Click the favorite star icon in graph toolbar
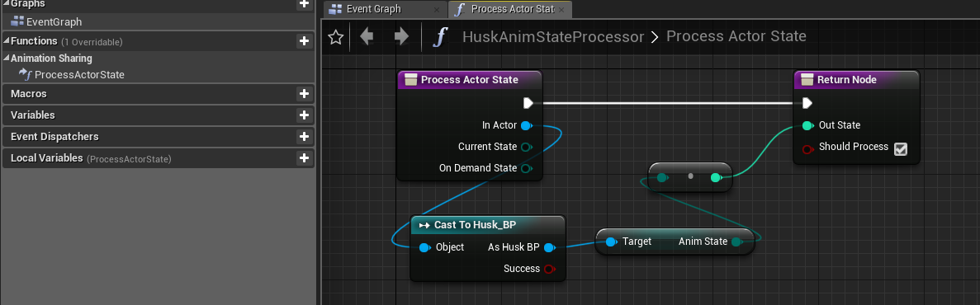The image size is (980, 305). (x=336, y=37)
